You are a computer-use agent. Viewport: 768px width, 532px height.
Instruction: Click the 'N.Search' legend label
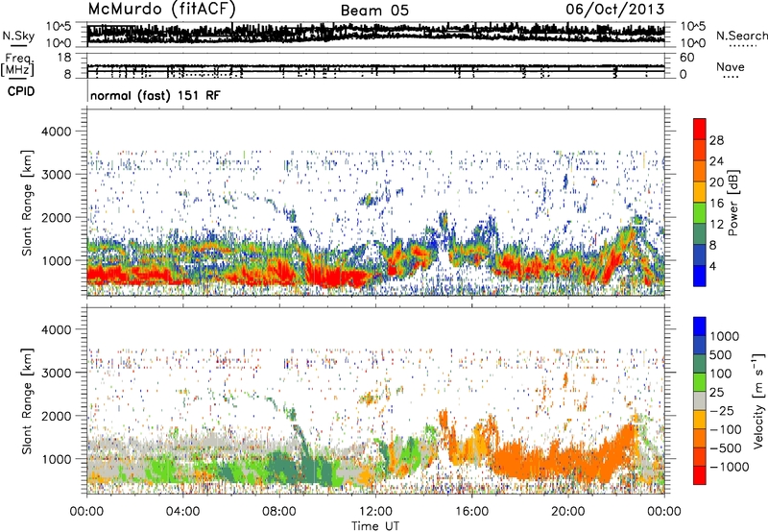741,36
